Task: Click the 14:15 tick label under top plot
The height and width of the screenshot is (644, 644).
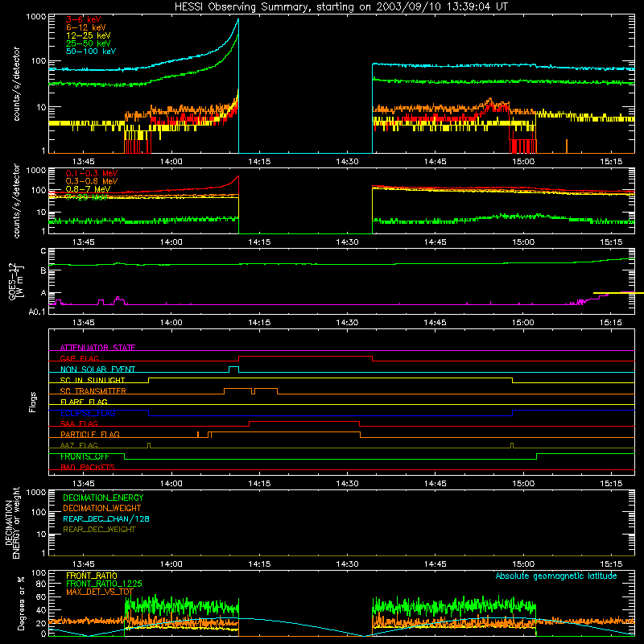Action: click(x=259, y=162)
